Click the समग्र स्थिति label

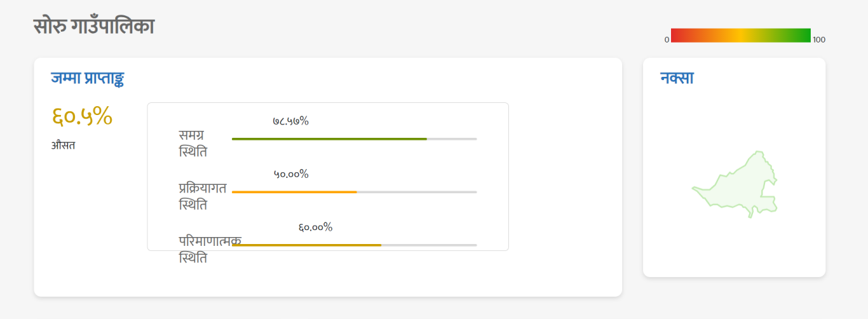click(193, 144)
